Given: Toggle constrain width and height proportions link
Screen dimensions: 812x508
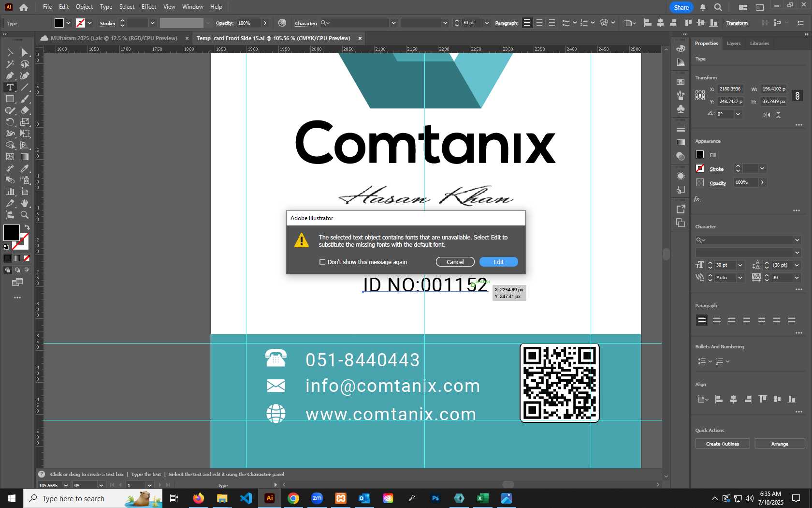Looking at the screenshot, I should pos(797,95).
